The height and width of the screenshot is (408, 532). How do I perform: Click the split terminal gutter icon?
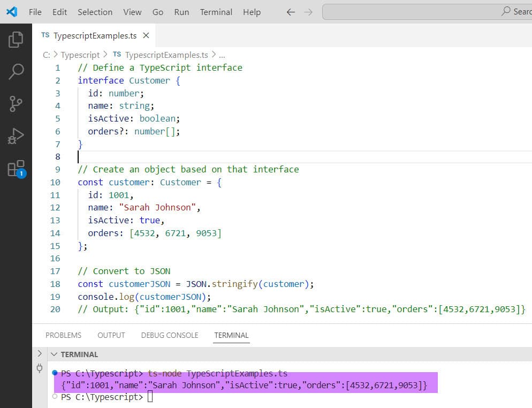39,368
